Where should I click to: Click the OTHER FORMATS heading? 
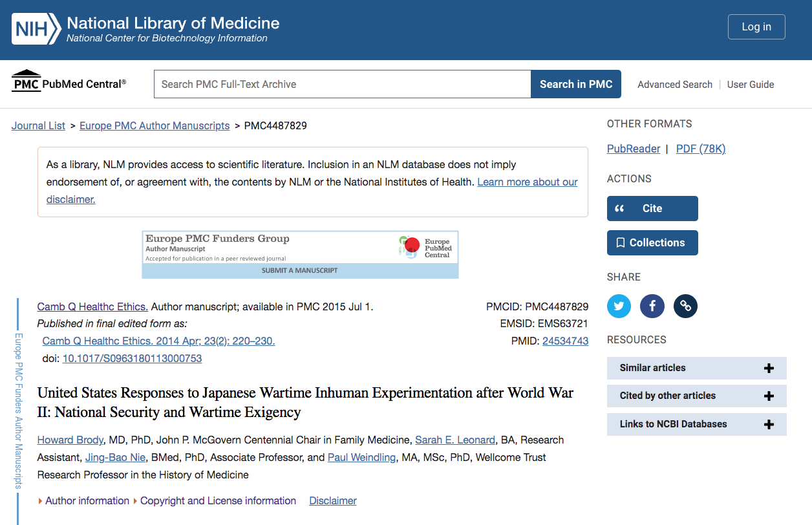[x=649, y=123]
